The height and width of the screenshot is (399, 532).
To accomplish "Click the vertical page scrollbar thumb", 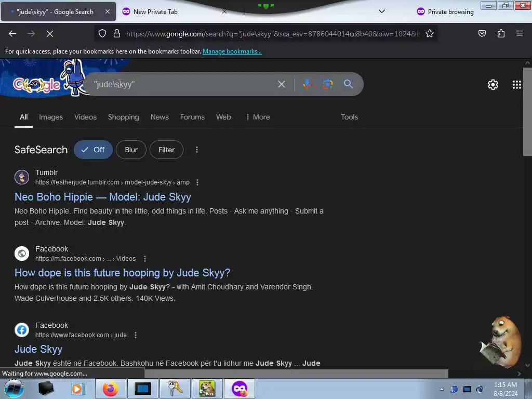I will (x=527, y=112).
